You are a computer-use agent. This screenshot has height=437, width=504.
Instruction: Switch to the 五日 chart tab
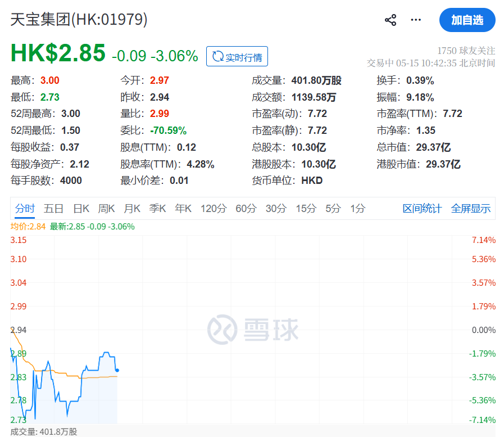tap(53, 209)
